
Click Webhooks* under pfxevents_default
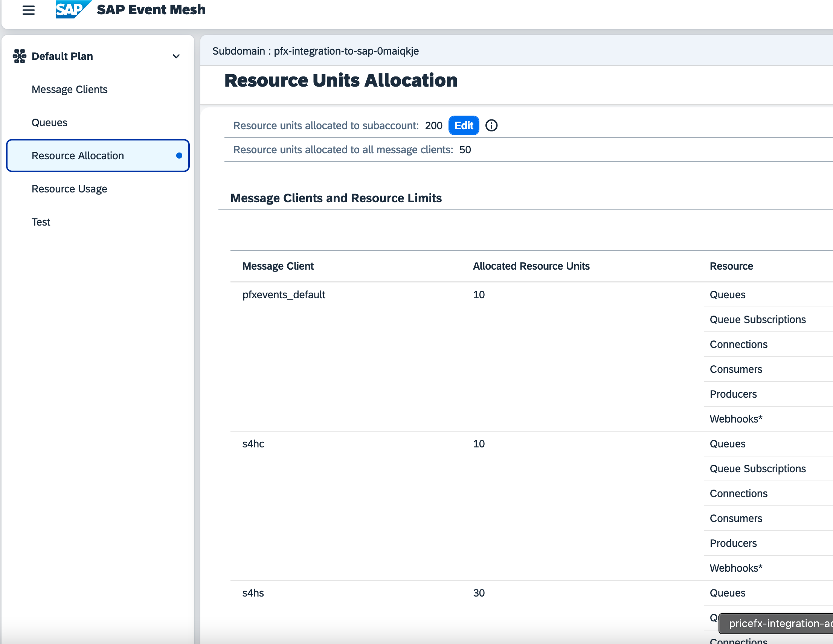click(x=735, y=419)
